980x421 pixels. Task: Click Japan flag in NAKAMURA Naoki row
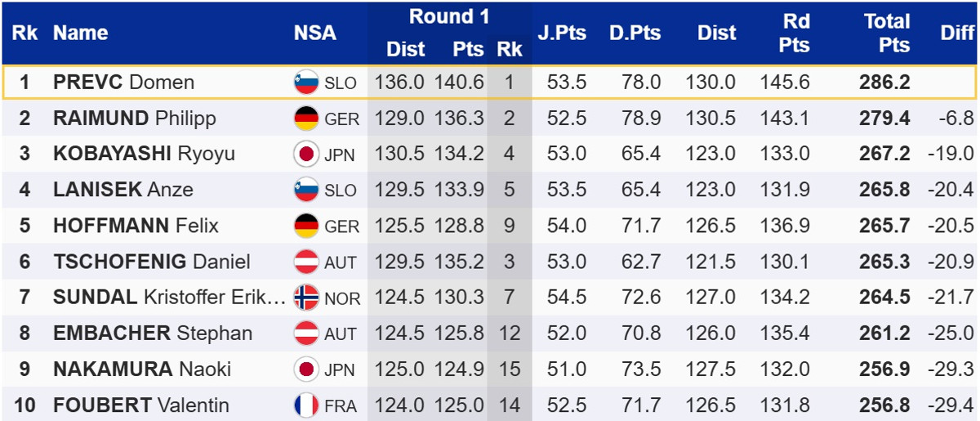point(306,369)
